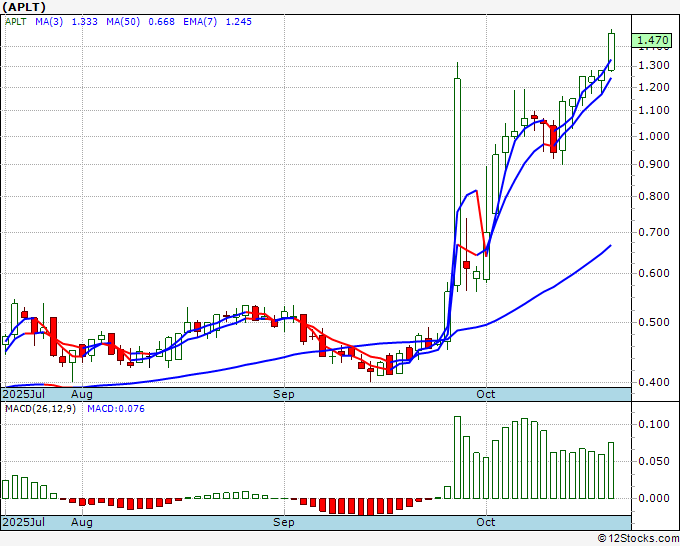This screenshot has width=680, height=546.
Task: Click the current price tag 1.470
Action: 652,40
